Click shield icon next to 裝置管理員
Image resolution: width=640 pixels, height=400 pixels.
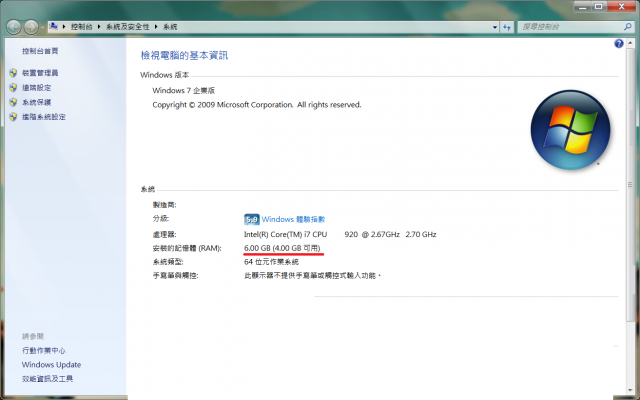coord(13,73)
